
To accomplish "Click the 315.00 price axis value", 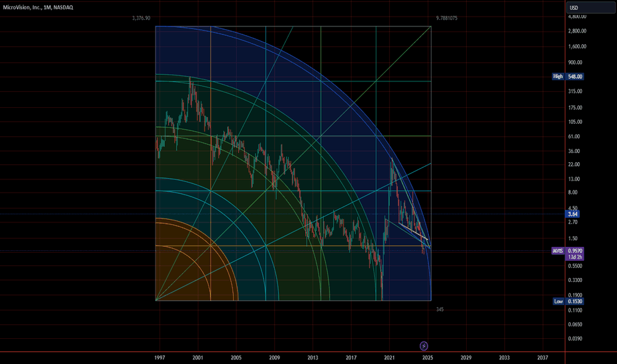I will tap(575, 91).
